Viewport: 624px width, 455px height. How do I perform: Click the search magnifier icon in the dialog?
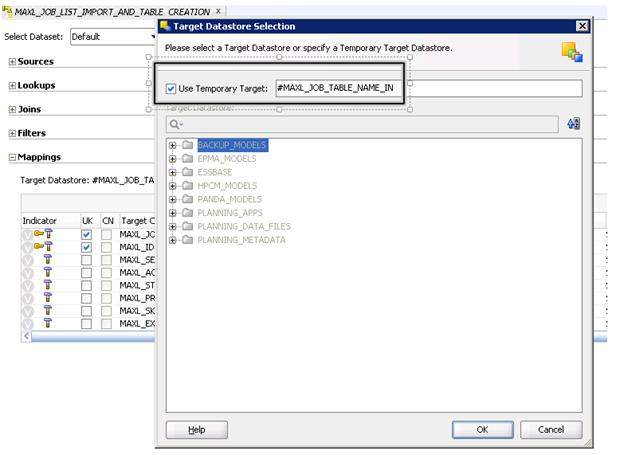[175, 124]
